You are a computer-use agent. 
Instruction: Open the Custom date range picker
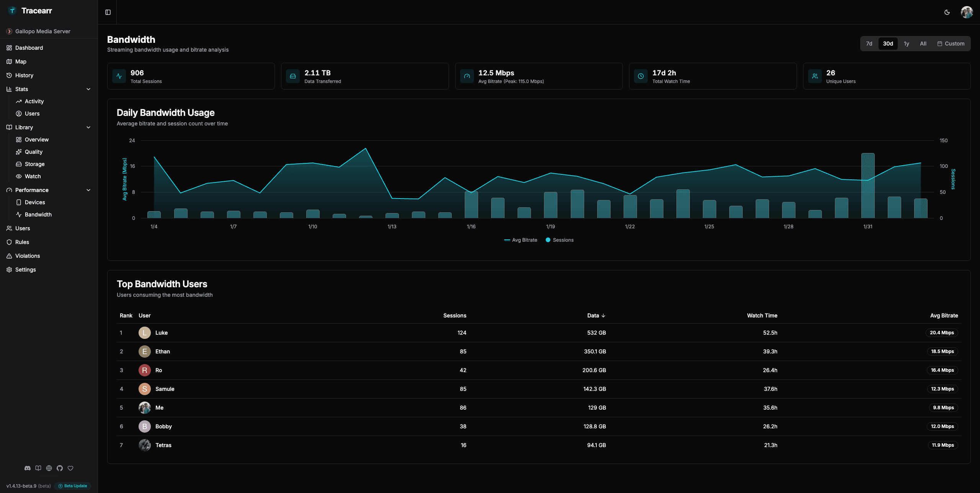coord(951,43)
